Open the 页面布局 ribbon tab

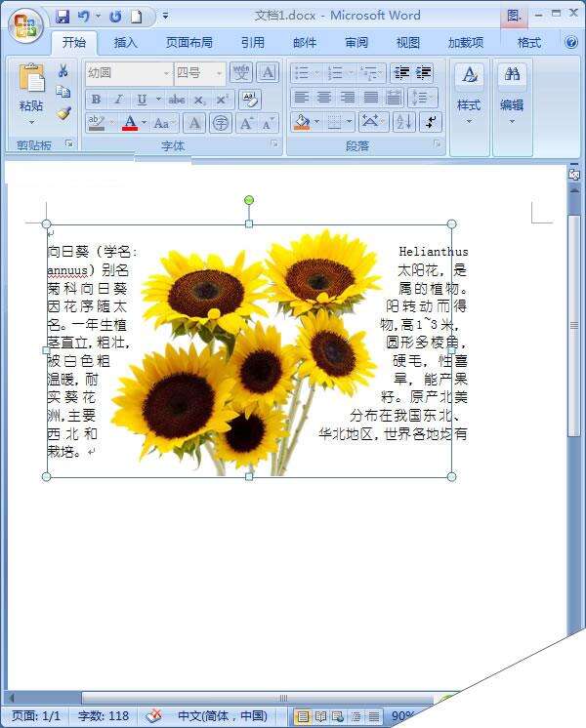point(189,43)
